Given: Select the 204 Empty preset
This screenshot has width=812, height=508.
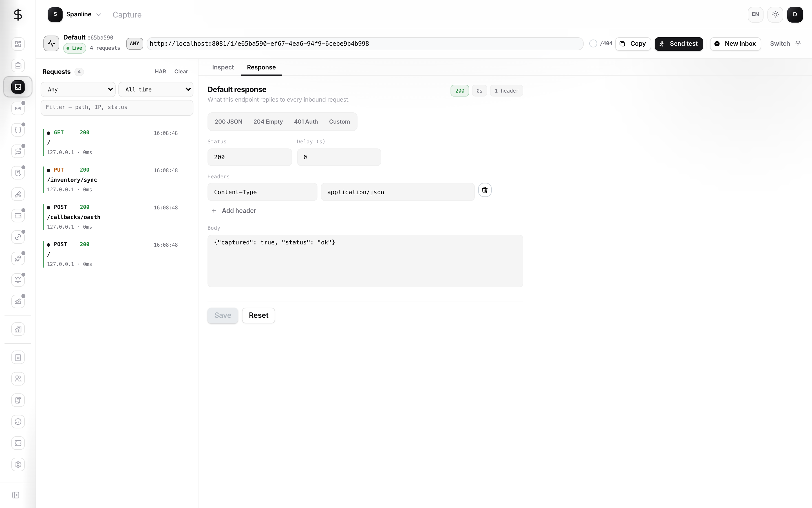Looking at the screenshot, I should point(268,122).
